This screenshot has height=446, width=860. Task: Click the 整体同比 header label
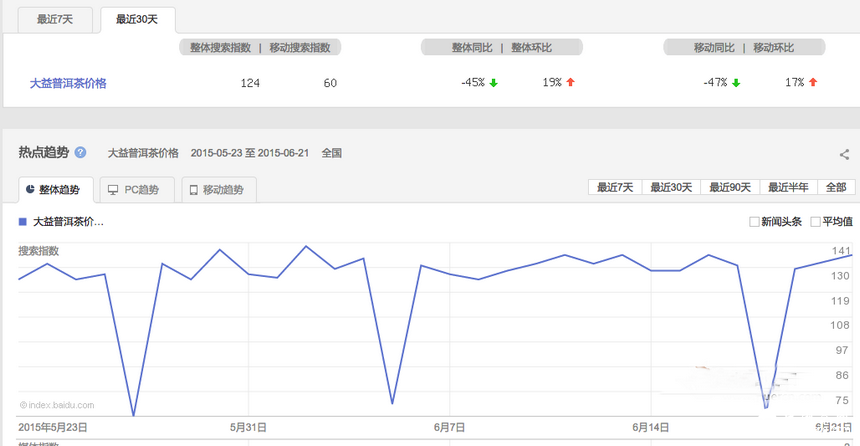[x=472, y=48]
